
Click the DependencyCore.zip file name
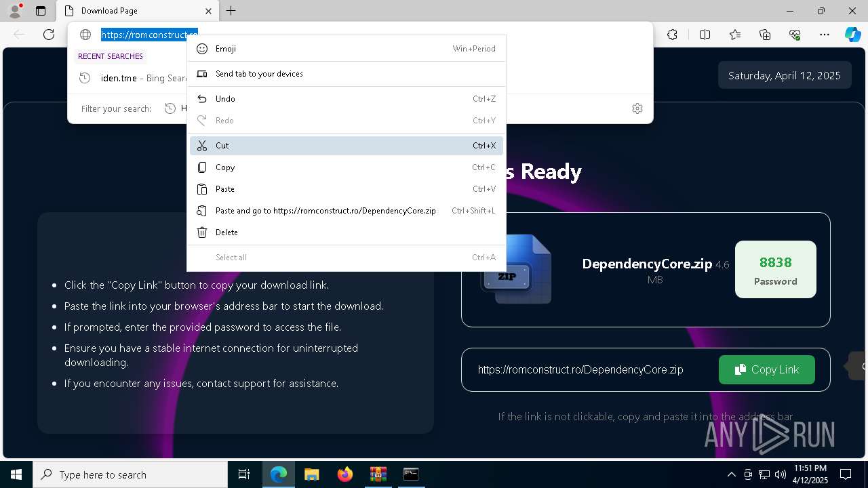(647, 264)
